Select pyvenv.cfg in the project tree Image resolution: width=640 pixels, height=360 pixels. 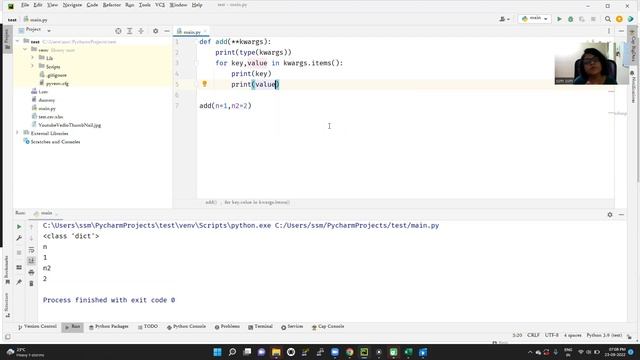click(x=57, y=83)
